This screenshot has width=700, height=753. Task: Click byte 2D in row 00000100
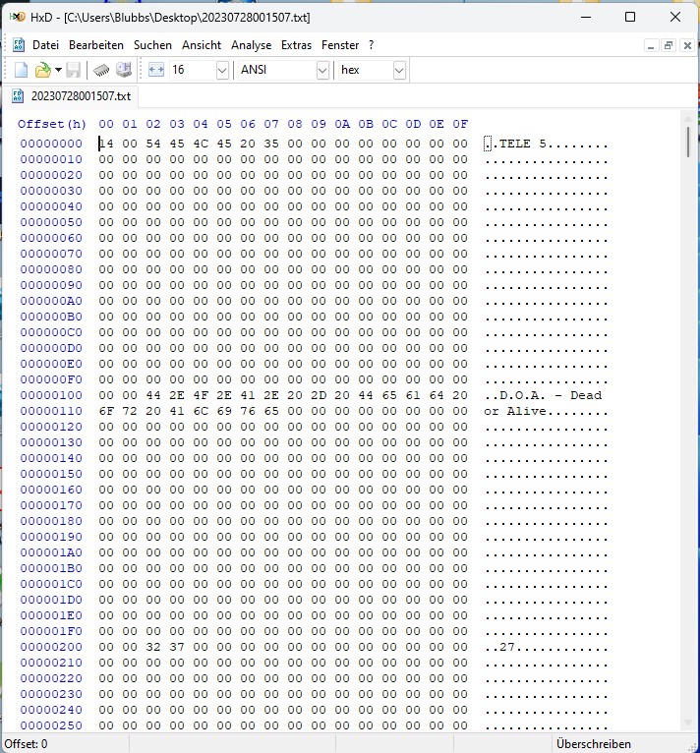[319, 395]
